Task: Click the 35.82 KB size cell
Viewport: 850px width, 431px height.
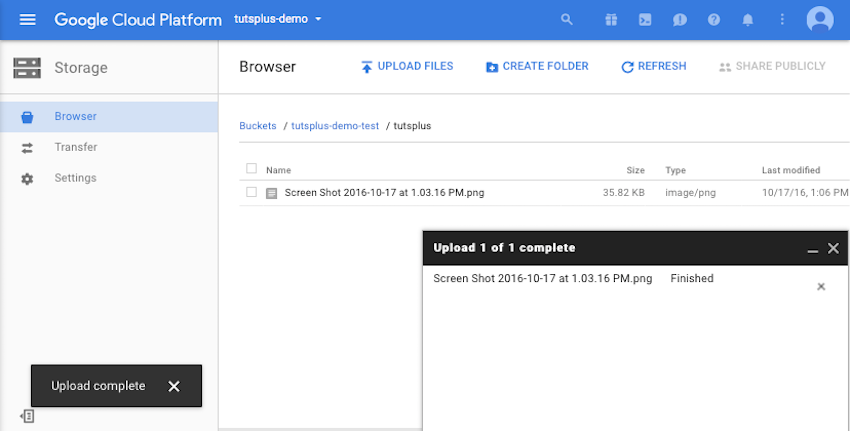Action: pyautogui.click(x=624, y=192)
